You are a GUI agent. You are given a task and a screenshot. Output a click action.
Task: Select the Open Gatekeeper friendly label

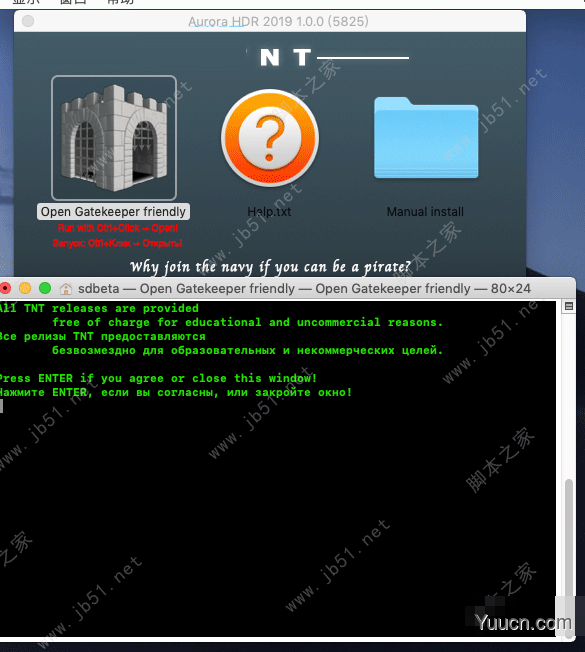pos(113,212)
